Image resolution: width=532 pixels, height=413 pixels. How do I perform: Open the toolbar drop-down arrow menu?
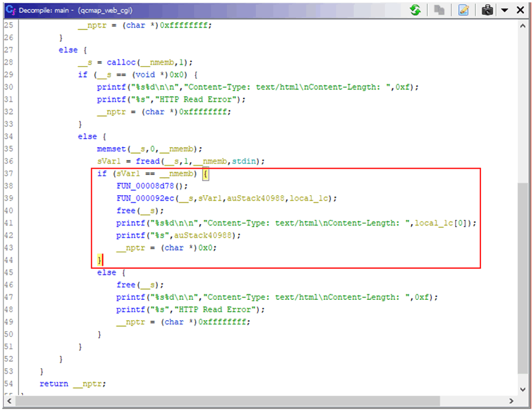point(504,10)
